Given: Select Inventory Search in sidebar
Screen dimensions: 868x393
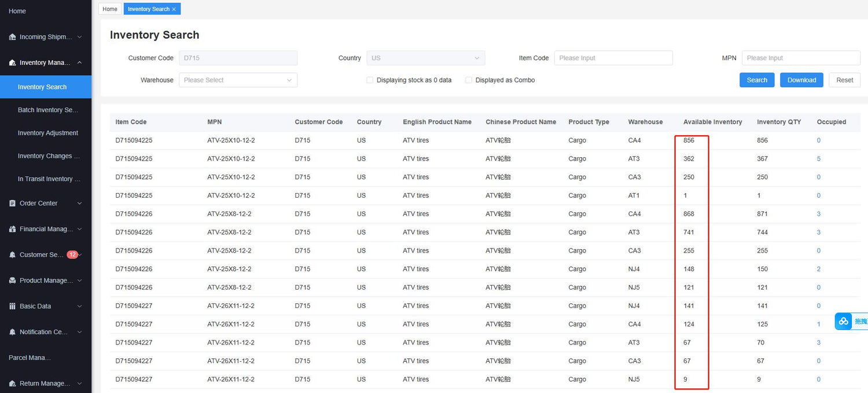Looking at the screenshot, I should pyautogui.click(x=46, y=87).
